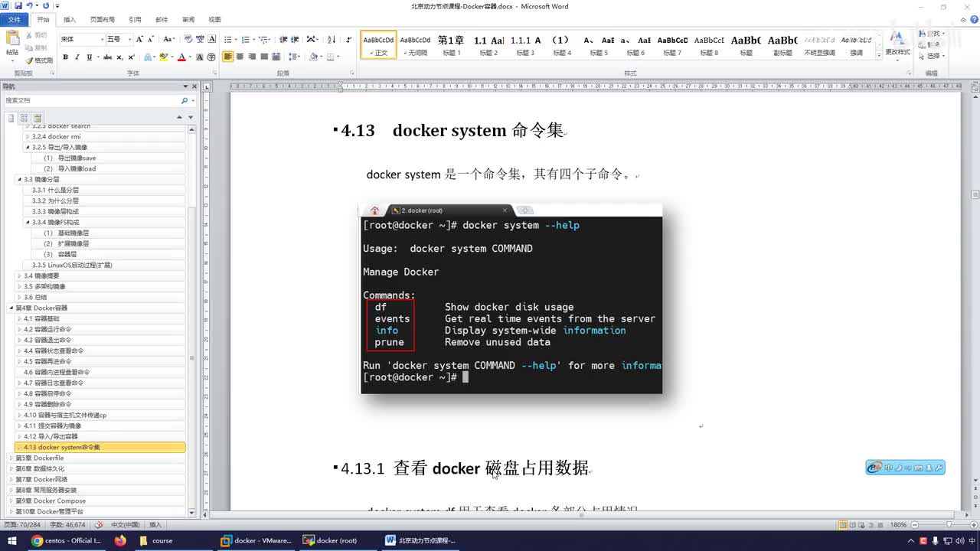
Task: Jump to previous heading in navigation pane
Action: pos(180,118)
